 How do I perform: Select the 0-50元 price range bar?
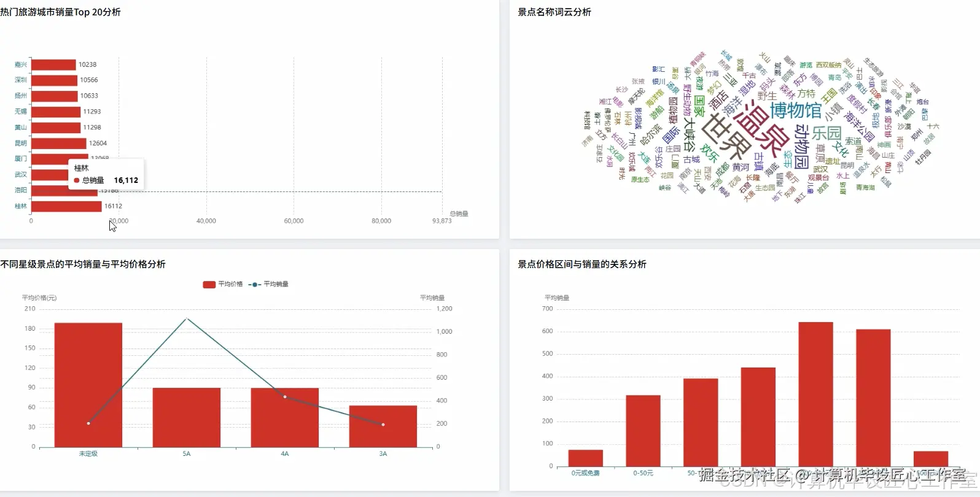tap(643, 431)
